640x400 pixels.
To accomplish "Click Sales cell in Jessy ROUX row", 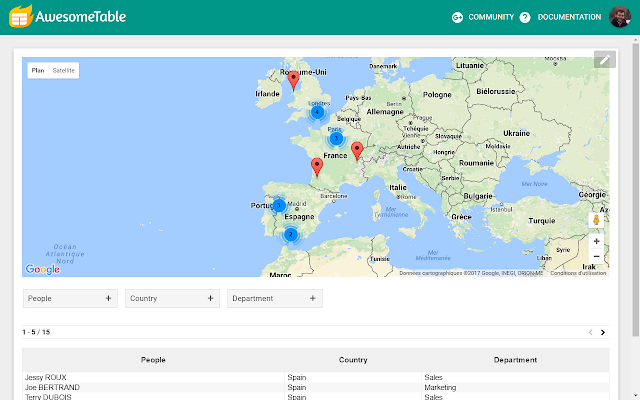I will click(515, 377).
